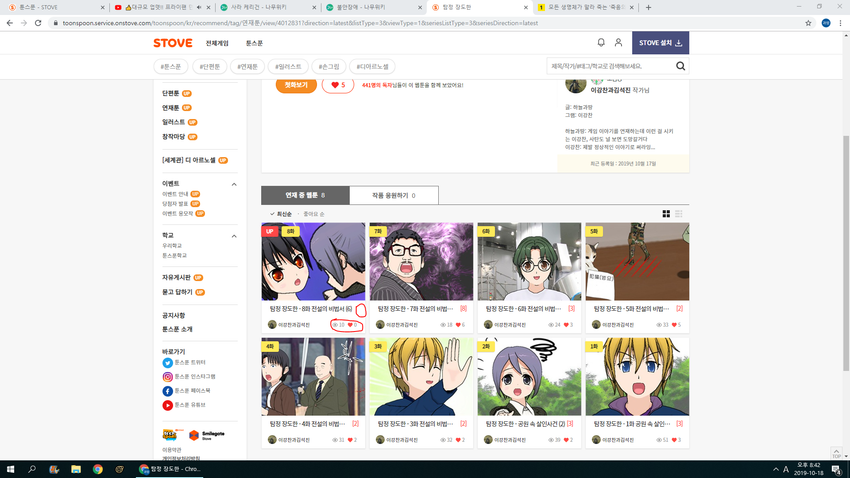Mute the YouTube tab audio icon

coord(199,8)
